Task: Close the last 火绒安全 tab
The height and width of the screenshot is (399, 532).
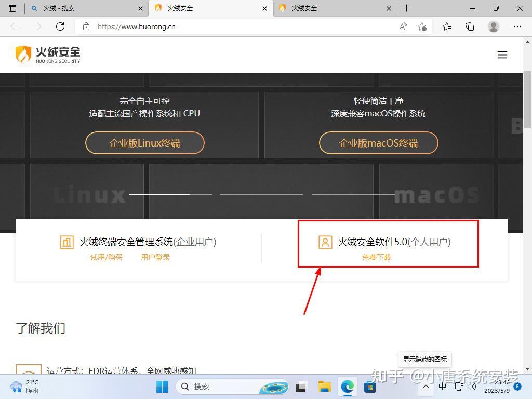Action: click(x=389, y=8)
